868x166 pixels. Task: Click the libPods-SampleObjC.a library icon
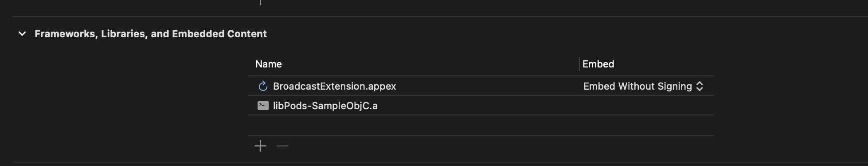click(263, 106)
